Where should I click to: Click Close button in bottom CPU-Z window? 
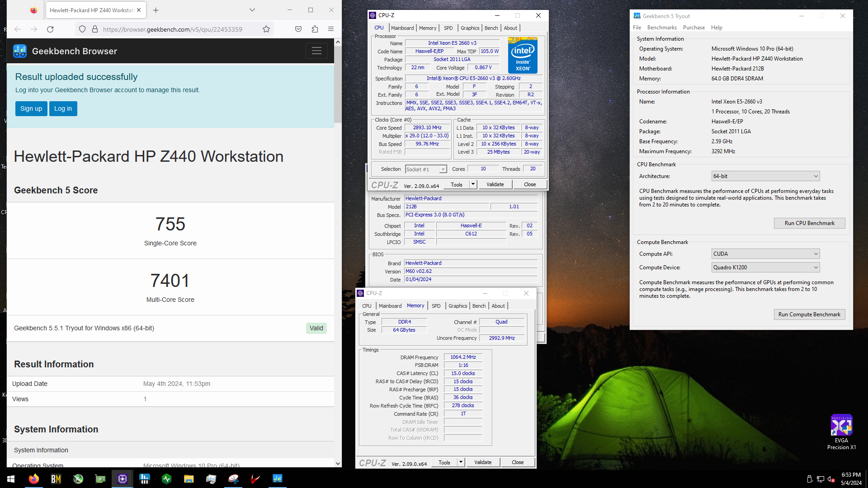pos(518,462)
